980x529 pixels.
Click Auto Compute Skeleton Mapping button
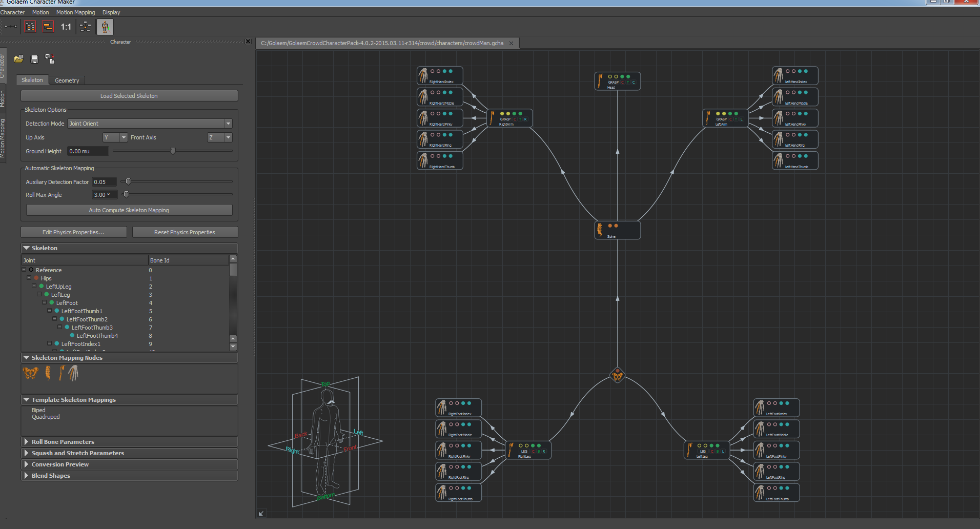pos(129,210)
